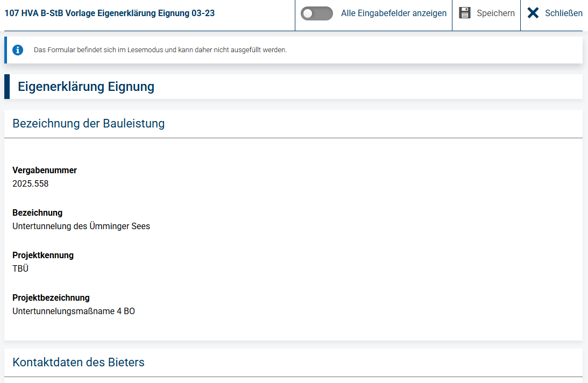This screenshot has width=588, height=383.
Task: Click the X close icon
Action: 533,13
